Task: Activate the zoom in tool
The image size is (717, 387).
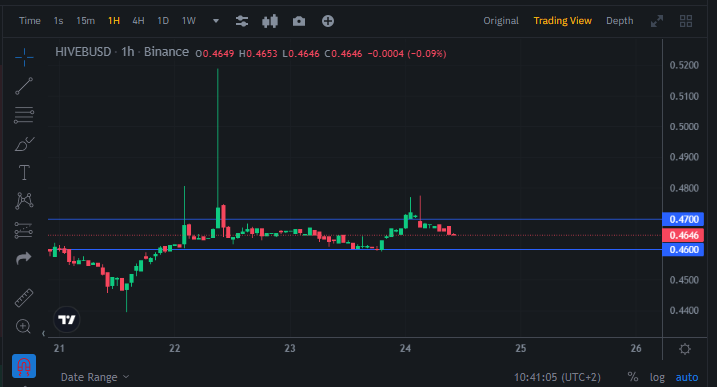Action: (x=23, y=326)
